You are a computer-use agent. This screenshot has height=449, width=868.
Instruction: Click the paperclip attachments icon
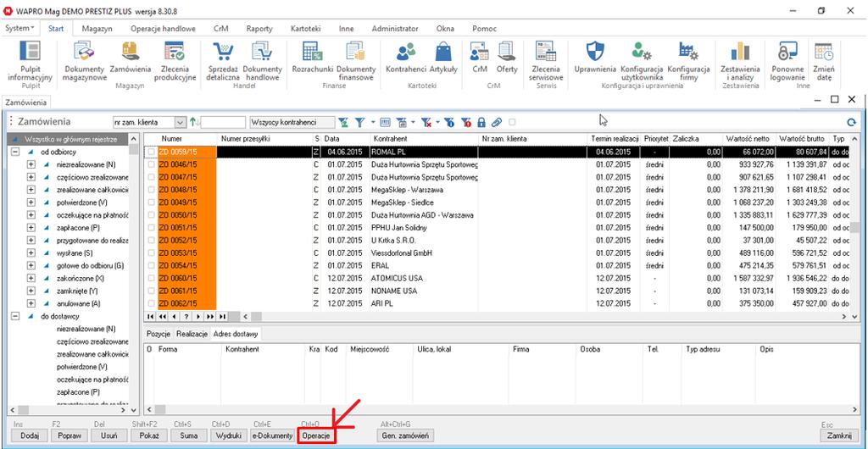coord(497,122)
